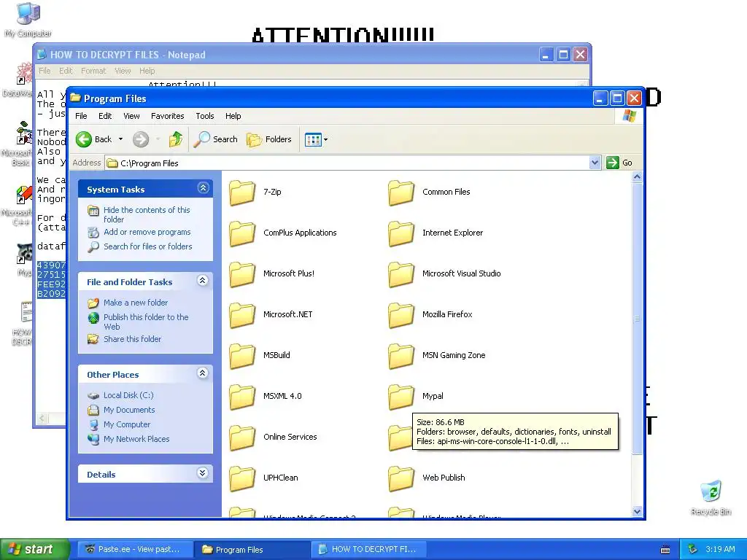This screenshot has width=747, height=560.
Task: Select the 7-Zip folder icon
Action: click(x=242, y=192)
